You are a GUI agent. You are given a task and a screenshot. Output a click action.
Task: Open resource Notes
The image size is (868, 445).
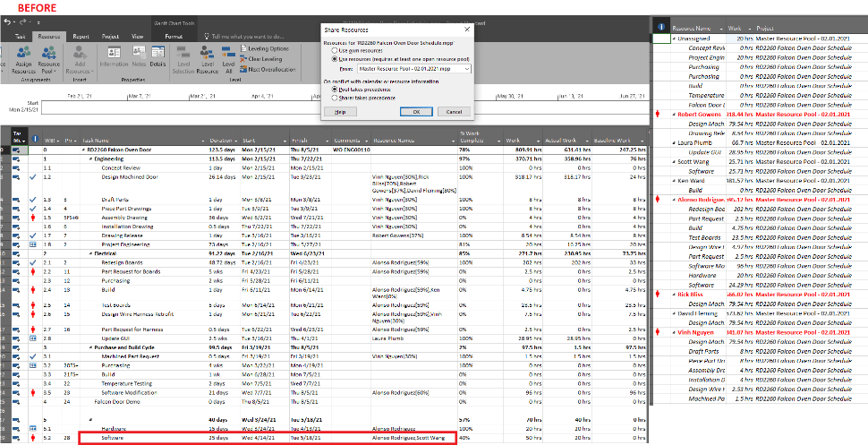coord(139,57)
